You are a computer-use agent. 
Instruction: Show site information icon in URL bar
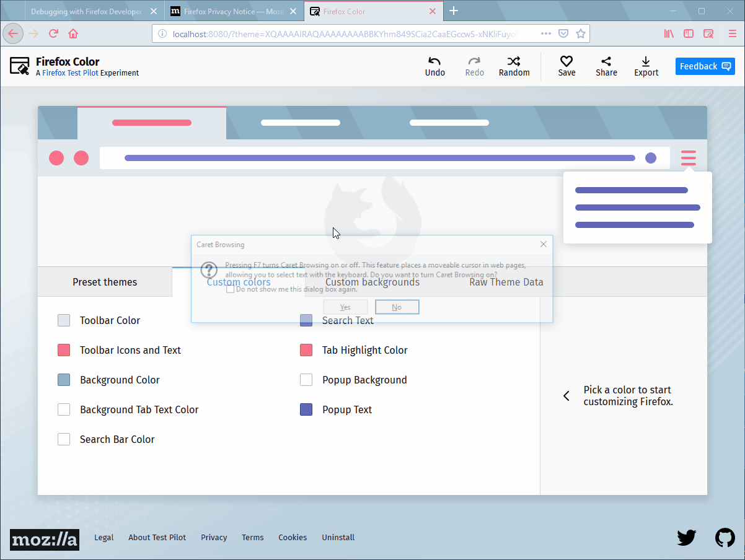(162, 33)
